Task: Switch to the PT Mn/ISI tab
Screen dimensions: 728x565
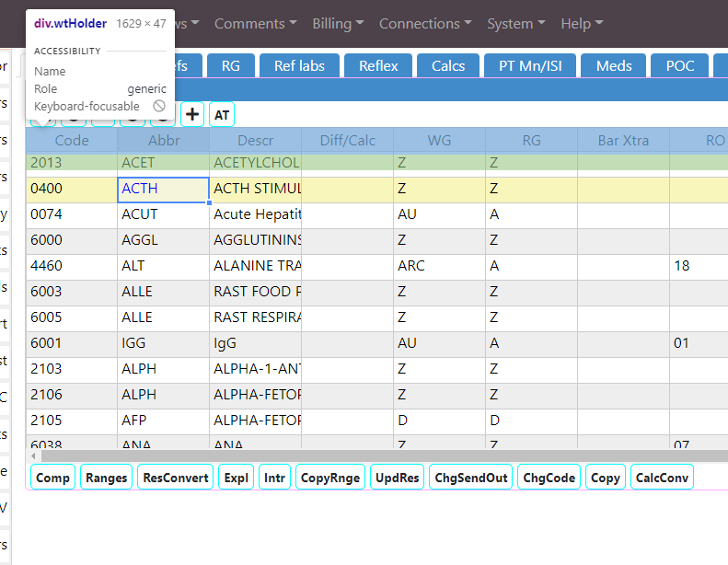Action: 530,66
